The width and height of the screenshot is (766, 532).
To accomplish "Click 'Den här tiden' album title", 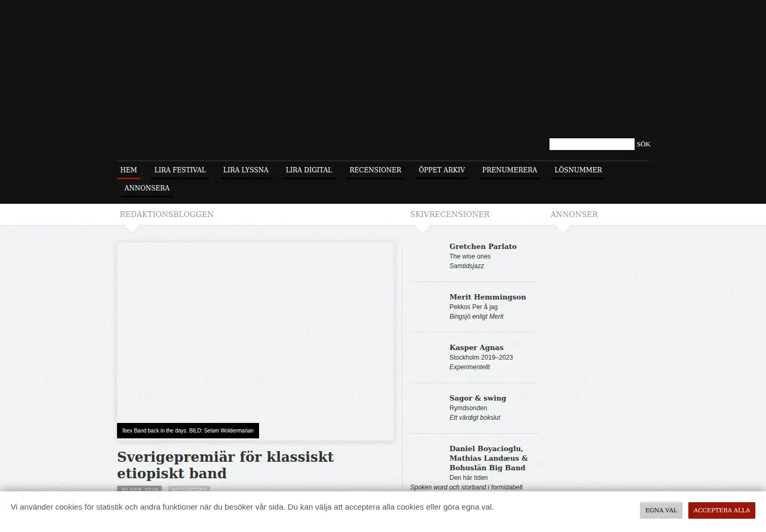I will pyautogui.click(x=469, y=478).
